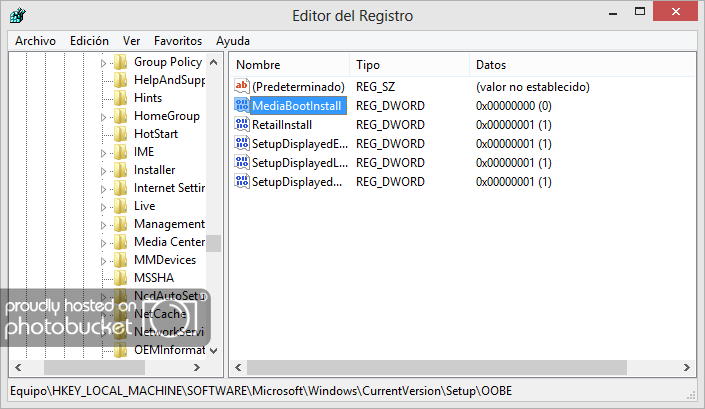Open the Ayuda menu

tap(232, 41)
